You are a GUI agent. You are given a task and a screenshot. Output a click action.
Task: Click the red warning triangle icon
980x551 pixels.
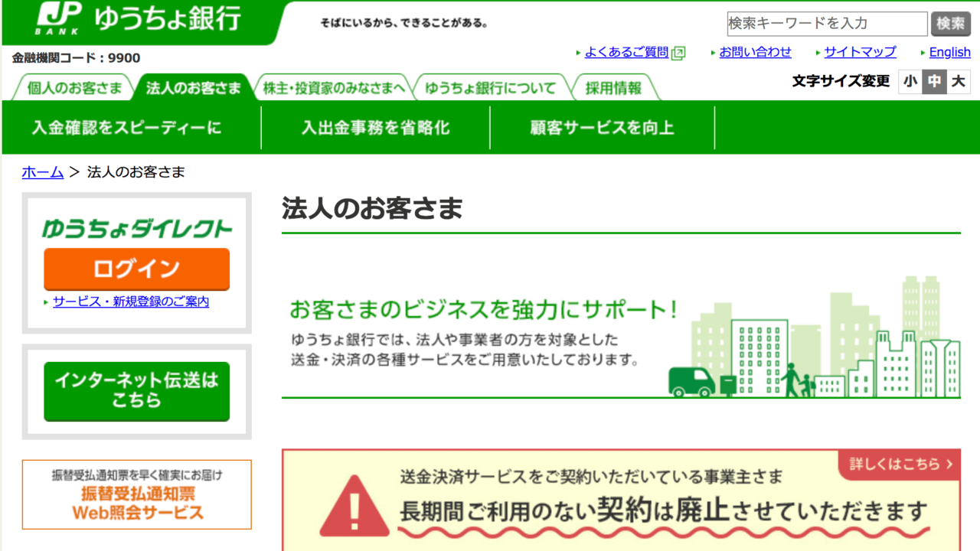pos(354,506)
